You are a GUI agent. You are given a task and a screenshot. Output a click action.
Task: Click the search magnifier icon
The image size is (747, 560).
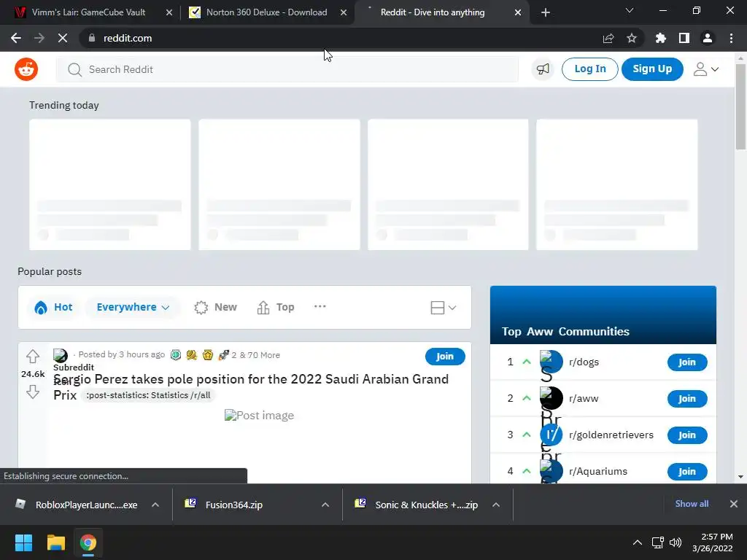(74, 69)
